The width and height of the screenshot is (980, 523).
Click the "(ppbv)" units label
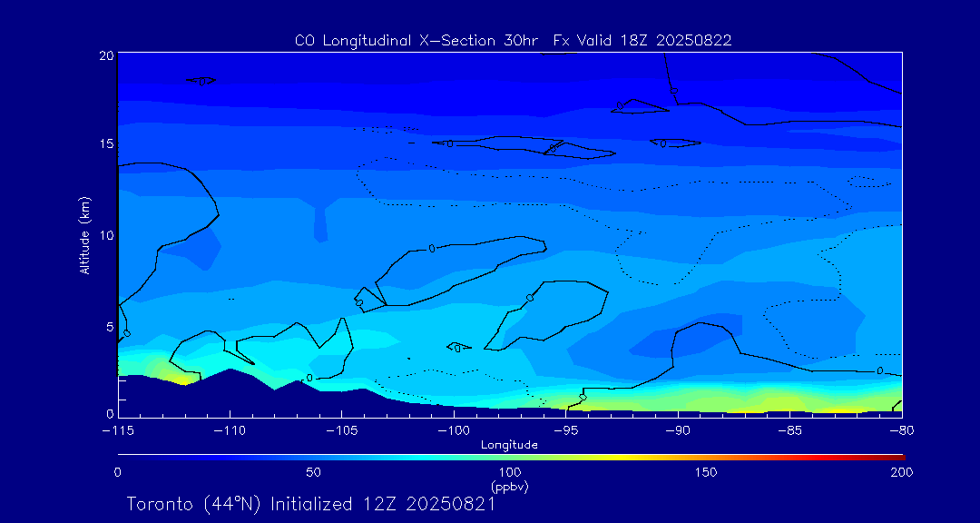click(510, 488)
